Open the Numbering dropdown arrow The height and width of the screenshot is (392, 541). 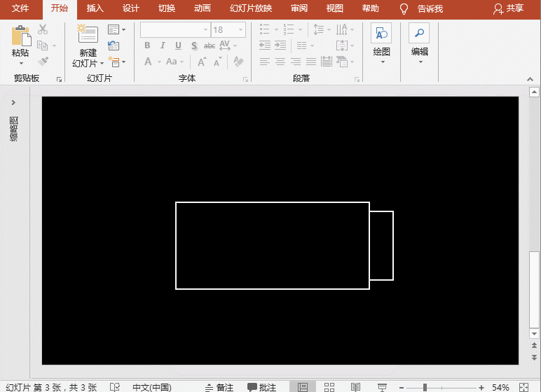coord(300,29)
